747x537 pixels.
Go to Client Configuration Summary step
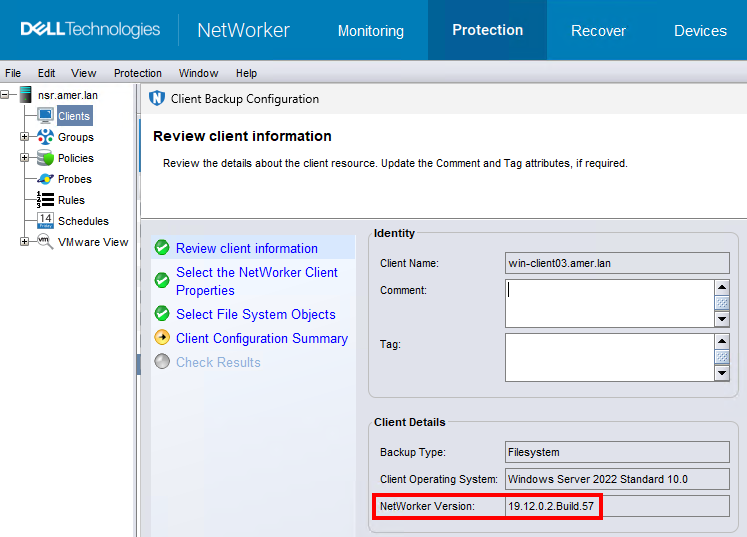click(x=262, y=338)
